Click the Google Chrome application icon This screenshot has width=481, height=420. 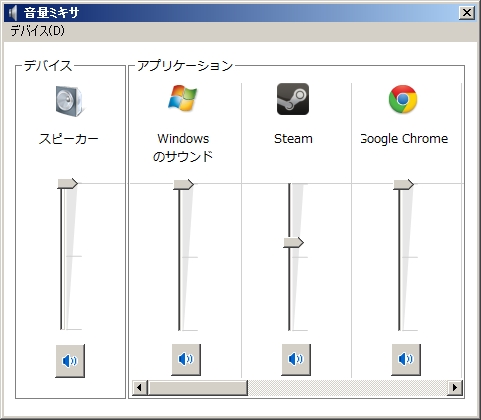pyautogui.click(x=403, y=99)
